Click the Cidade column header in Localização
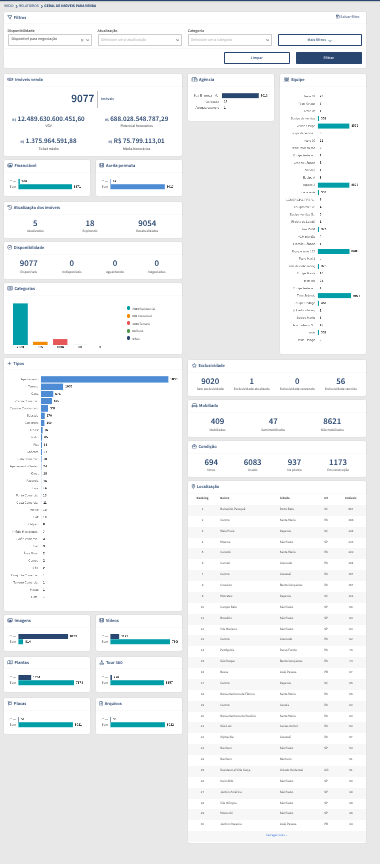This screenshot has height=864, width=380. click(x=285, y=498)
